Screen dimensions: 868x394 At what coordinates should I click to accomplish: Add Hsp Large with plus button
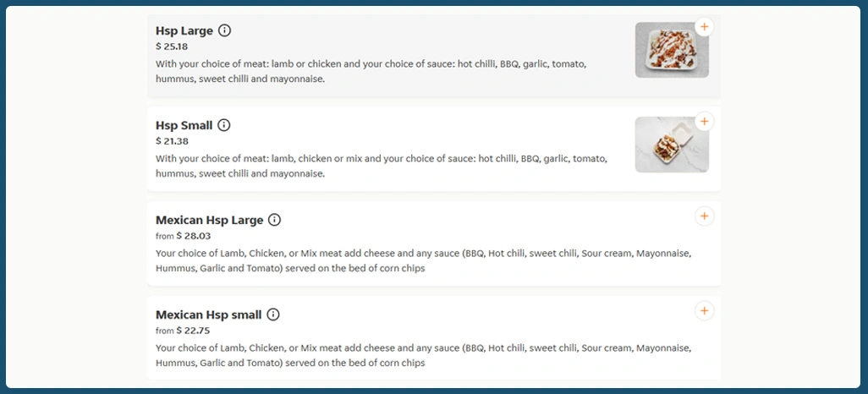pyautogui.click(x=704, y=27)
